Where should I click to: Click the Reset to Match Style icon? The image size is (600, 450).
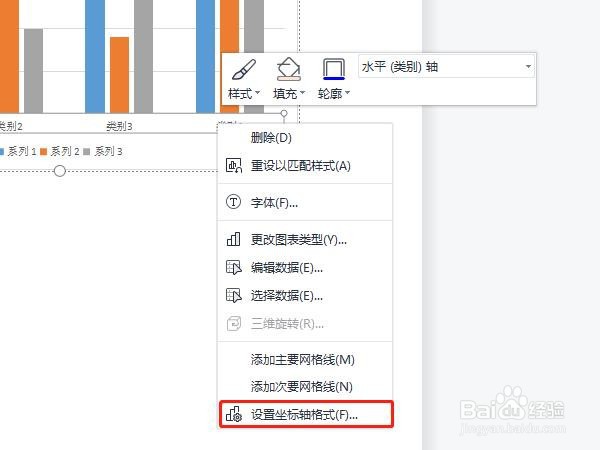point(233,166)
